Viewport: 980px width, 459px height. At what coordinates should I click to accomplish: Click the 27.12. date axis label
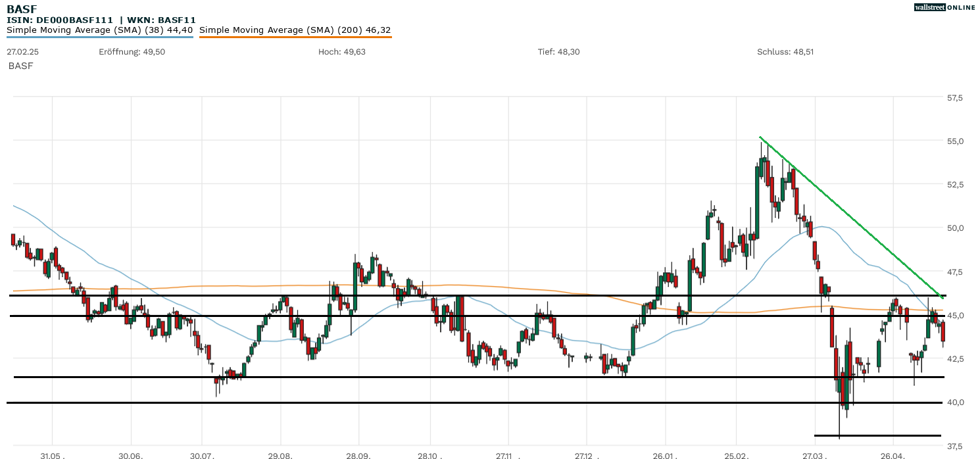tap(586, 455)
